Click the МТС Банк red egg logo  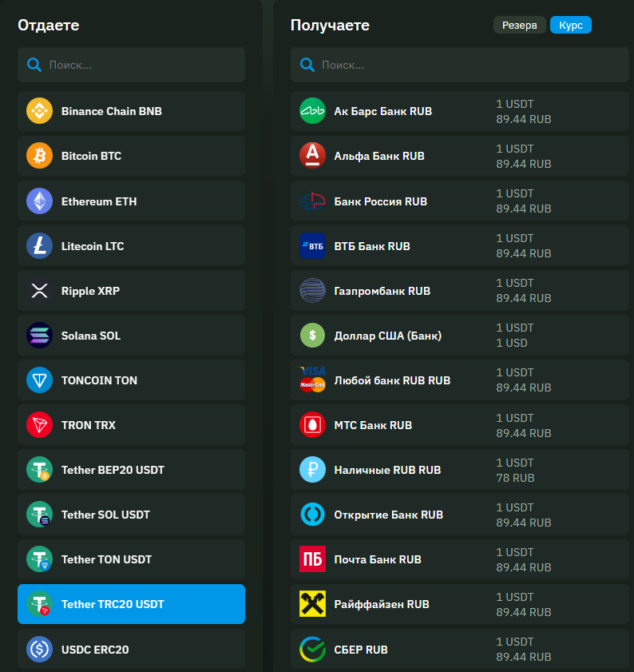312,425
